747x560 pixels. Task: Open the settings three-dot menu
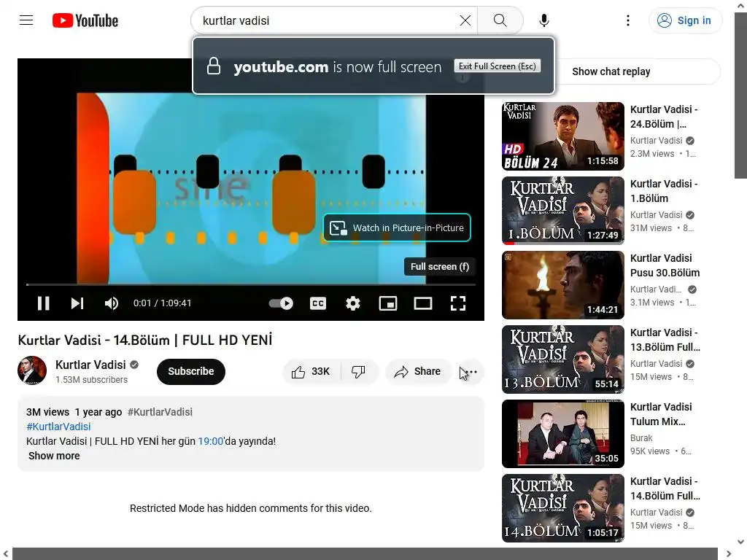tap(628, 20)
